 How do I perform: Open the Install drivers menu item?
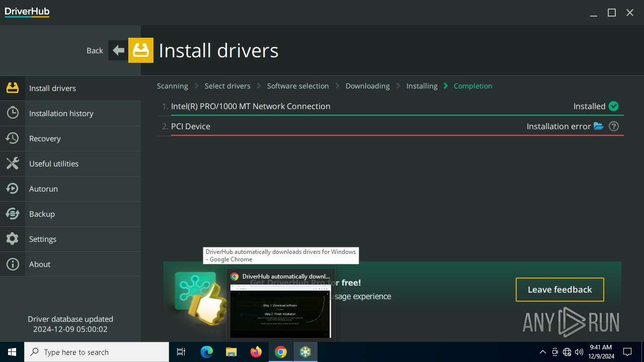click(70, 88)
